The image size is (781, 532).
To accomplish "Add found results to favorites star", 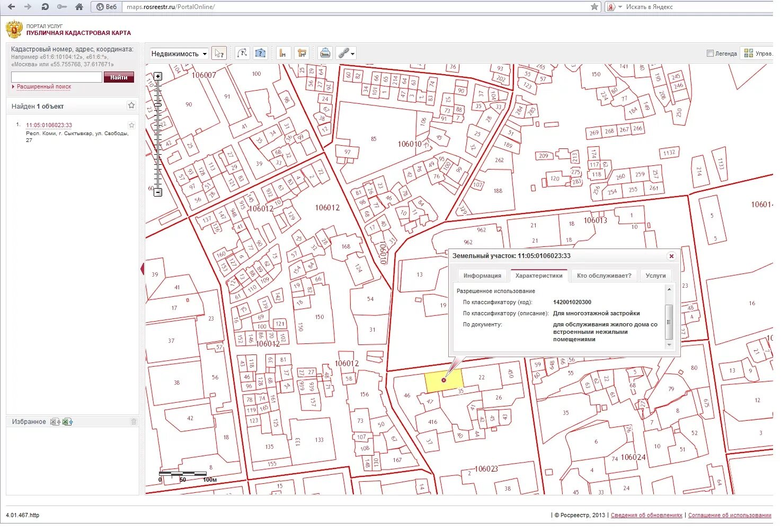I will [x=131, y=106].
